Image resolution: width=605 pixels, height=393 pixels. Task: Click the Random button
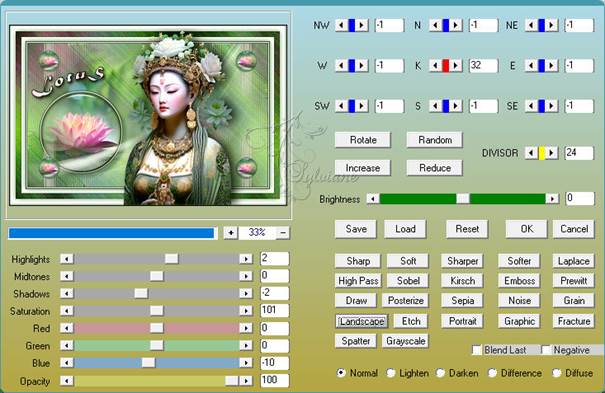click(x=435, y=140)
